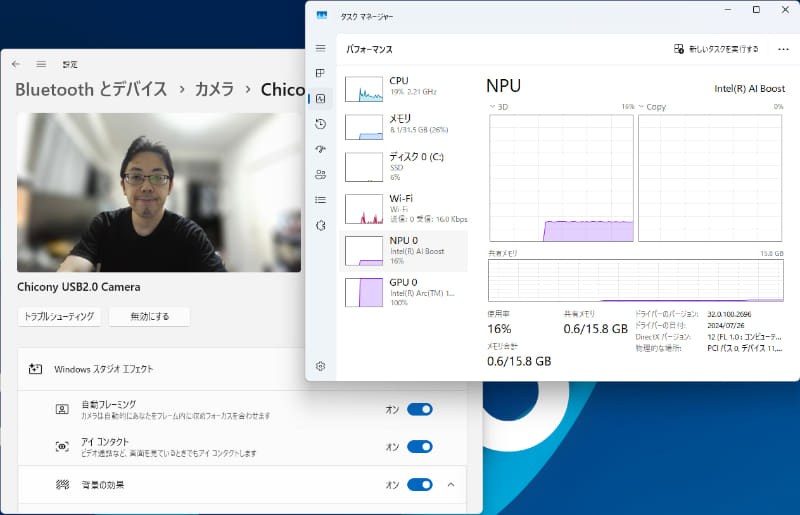Image resolution: width=800 pixels, height=515 pixels.
Task: Open App history page in Task Manager
Action: click(320, 124)
